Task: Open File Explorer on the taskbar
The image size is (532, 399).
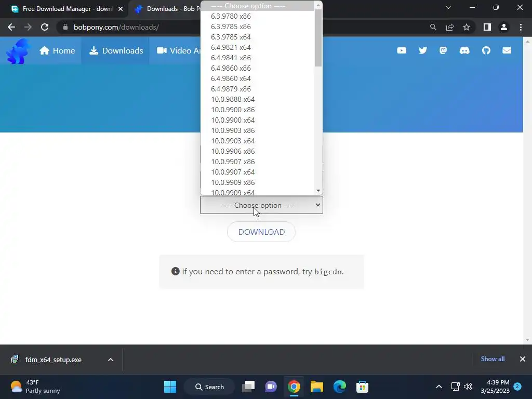Action: 317,387
